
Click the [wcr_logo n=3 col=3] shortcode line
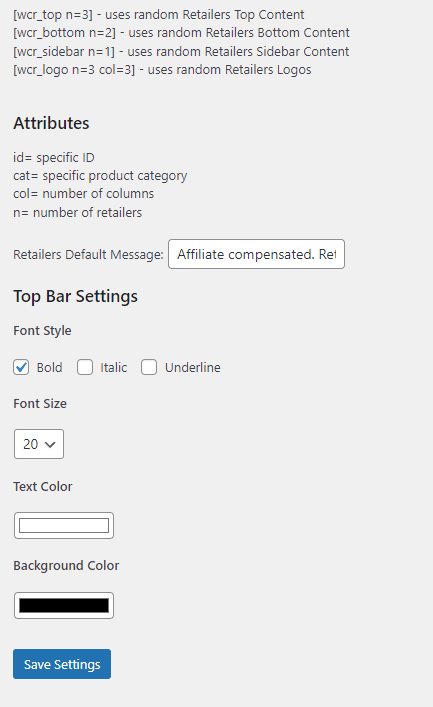point(162,70)
